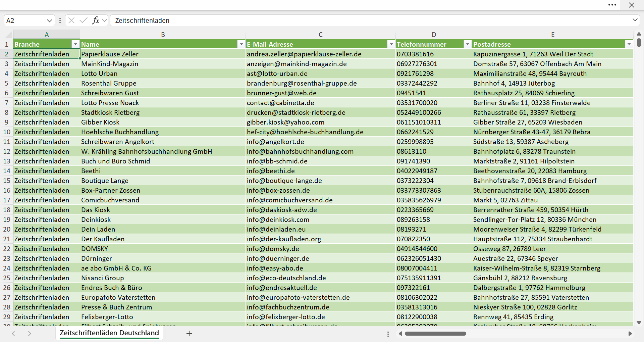Click phone number 033773307863
644x342 pixels.
point(434,190)
